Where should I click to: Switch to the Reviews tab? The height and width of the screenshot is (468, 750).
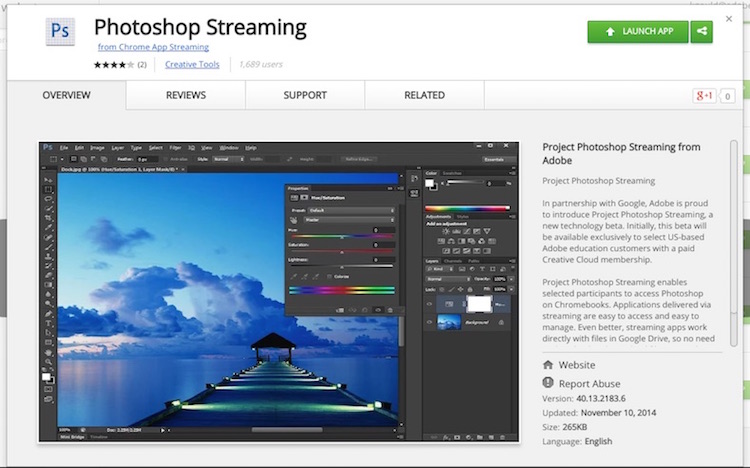(186, 95)
